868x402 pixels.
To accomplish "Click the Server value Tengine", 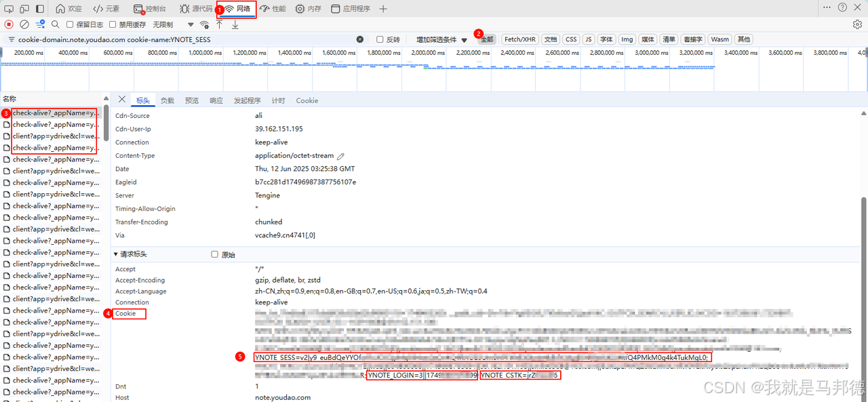I will [x=268, y=195].
